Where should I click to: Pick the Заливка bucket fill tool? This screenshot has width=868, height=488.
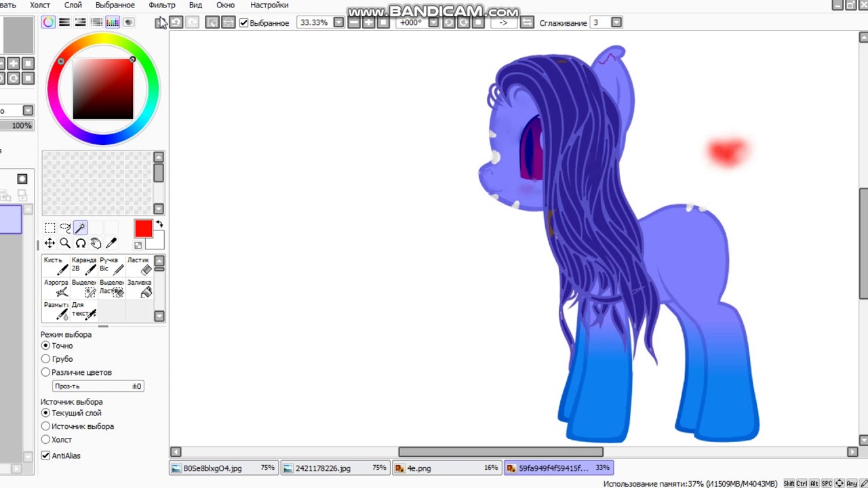[x=140, y=288]
